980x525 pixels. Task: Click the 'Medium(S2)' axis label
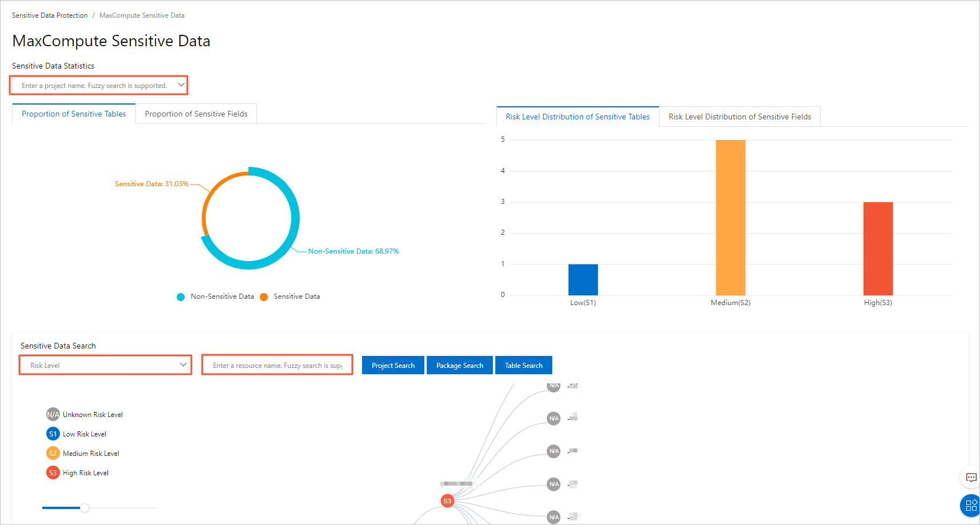730,303
